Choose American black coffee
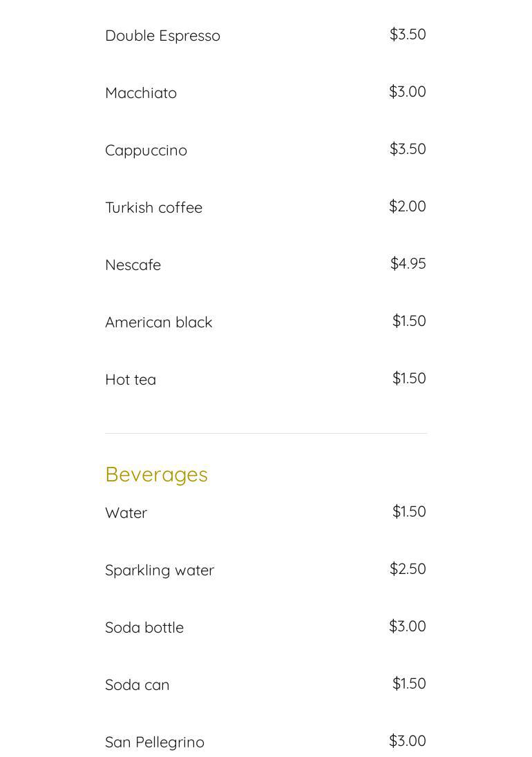Viewport: 532px width, 757px height. [158, 323]
